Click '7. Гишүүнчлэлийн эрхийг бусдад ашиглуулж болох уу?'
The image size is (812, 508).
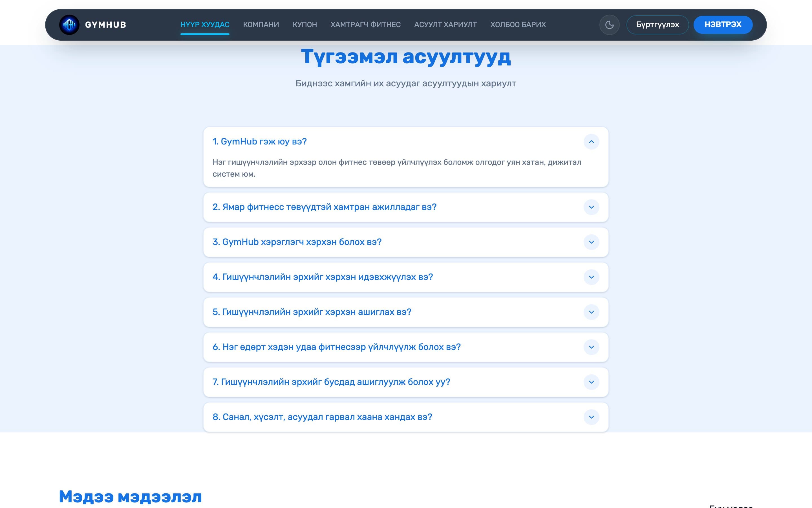(331, 382)
